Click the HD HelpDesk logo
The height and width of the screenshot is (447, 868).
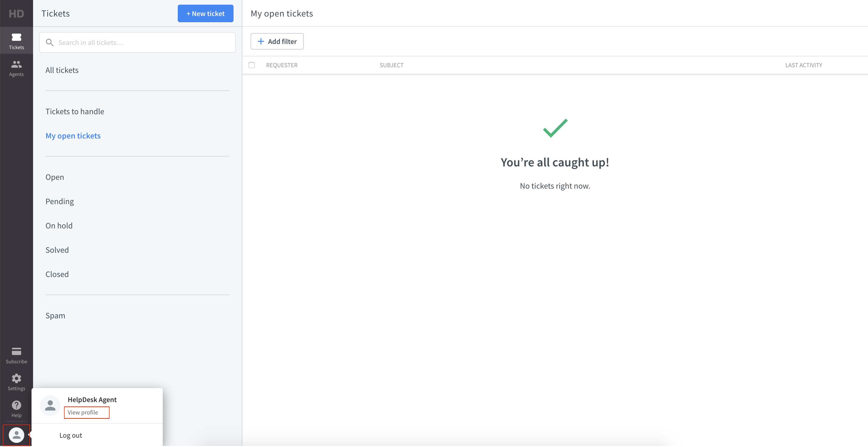coord(16,13)
